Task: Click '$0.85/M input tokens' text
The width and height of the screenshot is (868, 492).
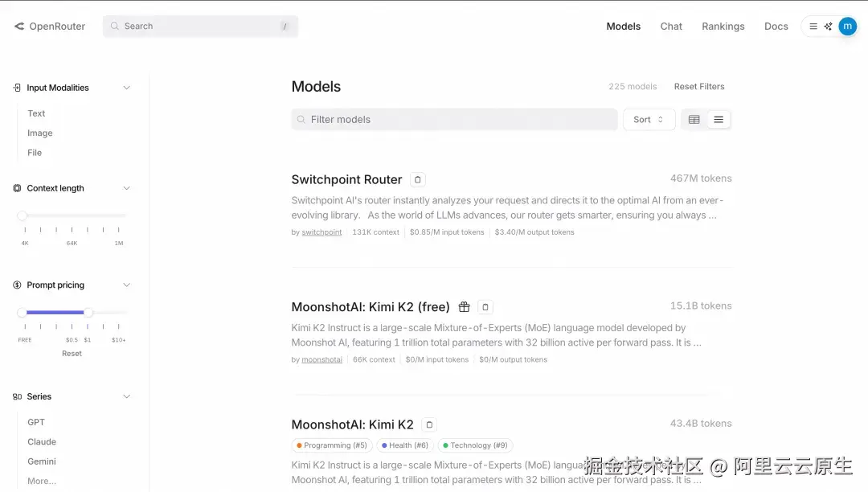Action: 447,232
